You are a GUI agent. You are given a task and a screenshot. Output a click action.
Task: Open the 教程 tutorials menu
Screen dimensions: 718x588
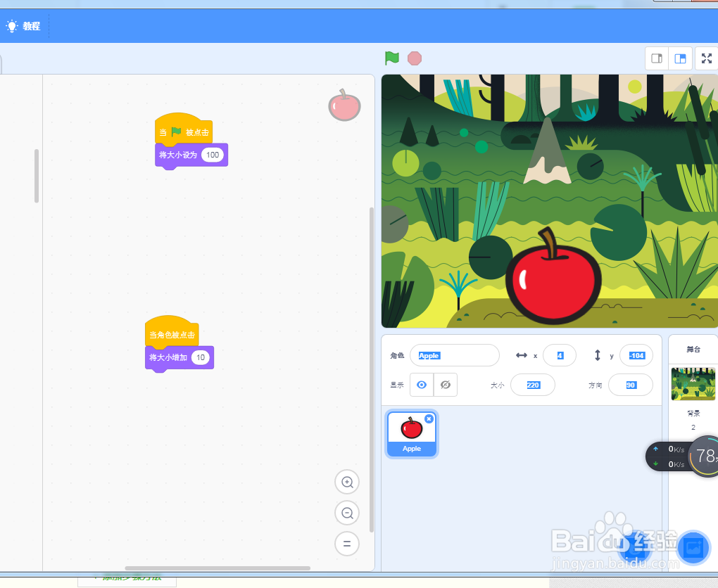click(25, 26)
